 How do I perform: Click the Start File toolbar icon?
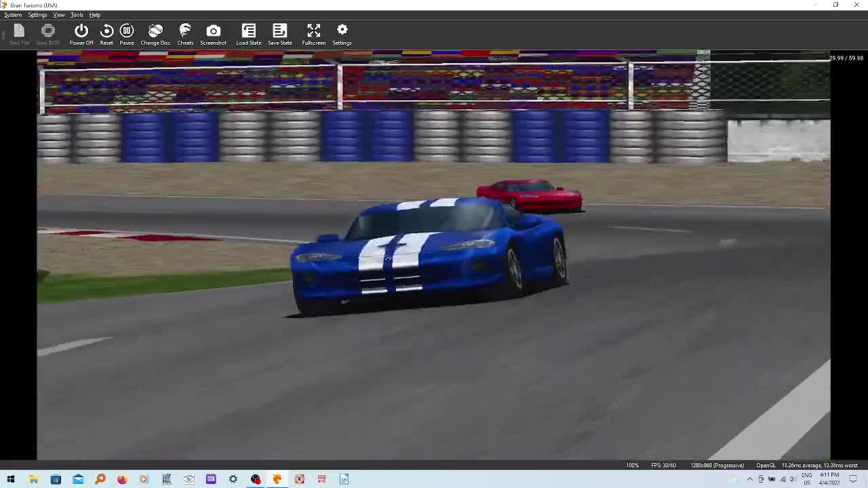pos(19,35)
